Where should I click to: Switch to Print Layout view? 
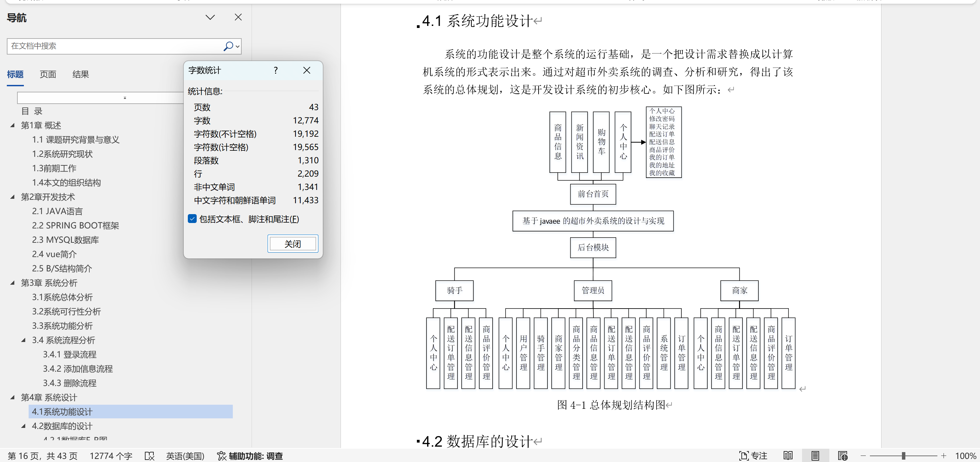tap(815, 456)
